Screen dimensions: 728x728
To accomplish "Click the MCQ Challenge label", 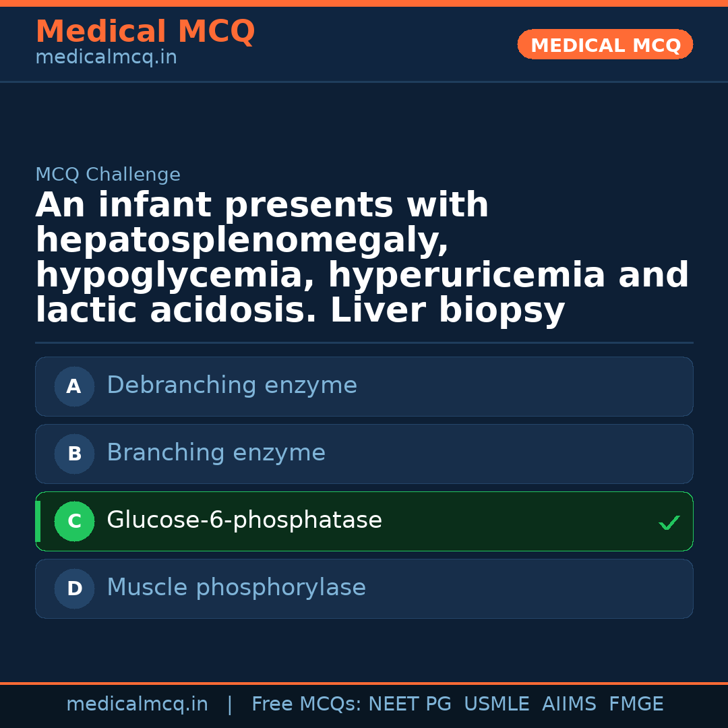I will coord(108,175).
